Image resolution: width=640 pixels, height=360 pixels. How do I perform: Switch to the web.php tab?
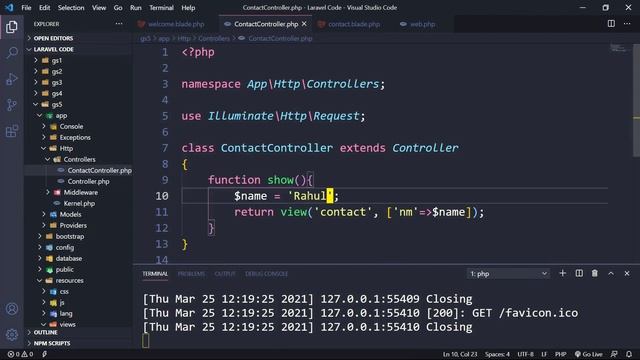pyautogui.click(x=422, y=24)
